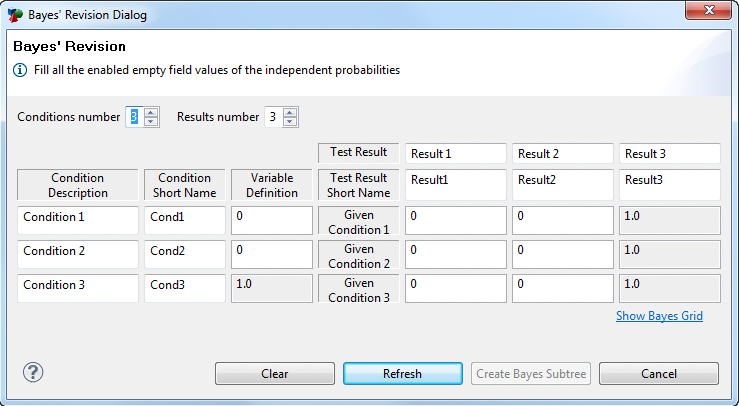
Task: Select the Cond2 short name field
Action: point(185,254)
